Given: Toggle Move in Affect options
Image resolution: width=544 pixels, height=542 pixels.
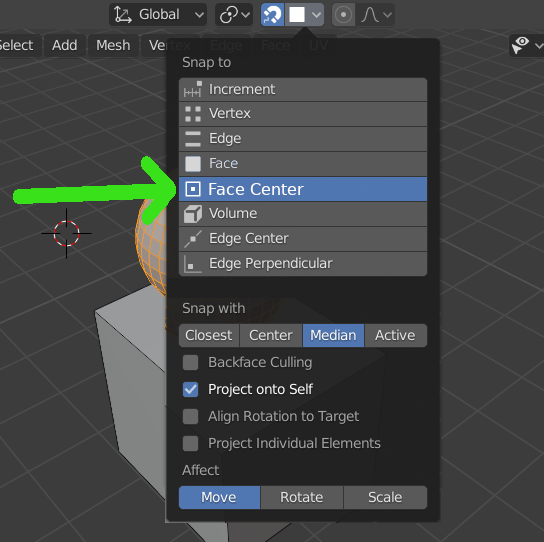Looking at the screenshot, I should click(x=219, y=498).
